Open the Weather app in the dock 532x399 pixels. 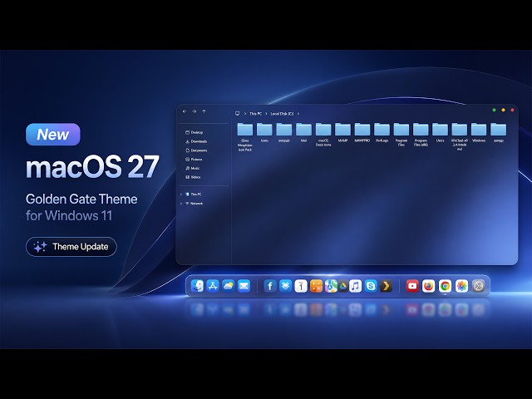coord(229,286)
